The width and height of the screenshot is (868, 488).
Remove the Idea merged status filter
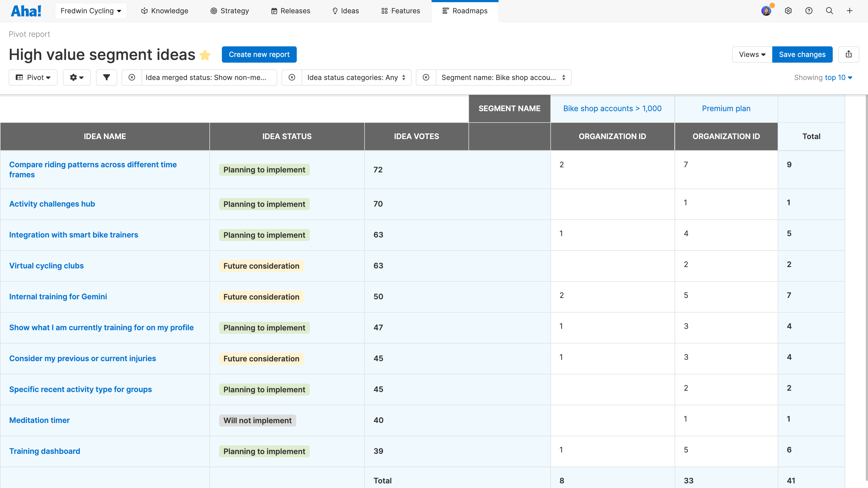coord(132,78)
